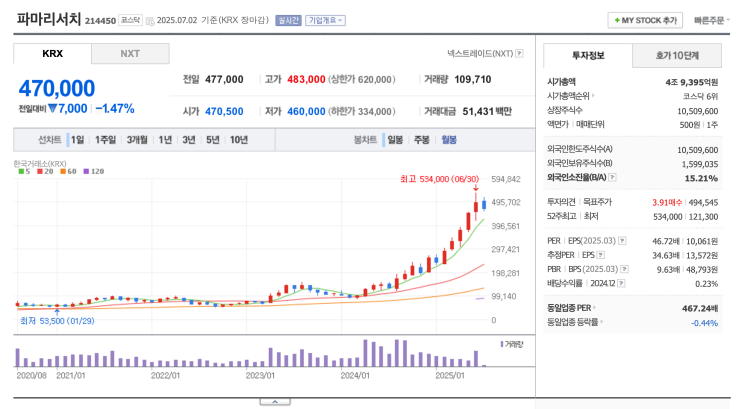Viewport: 743px width, 409px height.
Task: Click the 거래량 109,710 value
Action: pyautogui.click(x=473, y=80)
